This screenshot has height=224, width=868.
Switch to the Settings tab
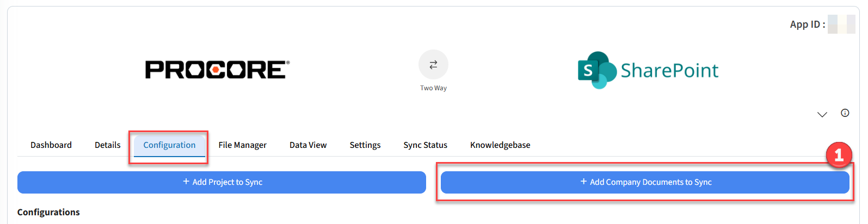(x=365, y=145)
